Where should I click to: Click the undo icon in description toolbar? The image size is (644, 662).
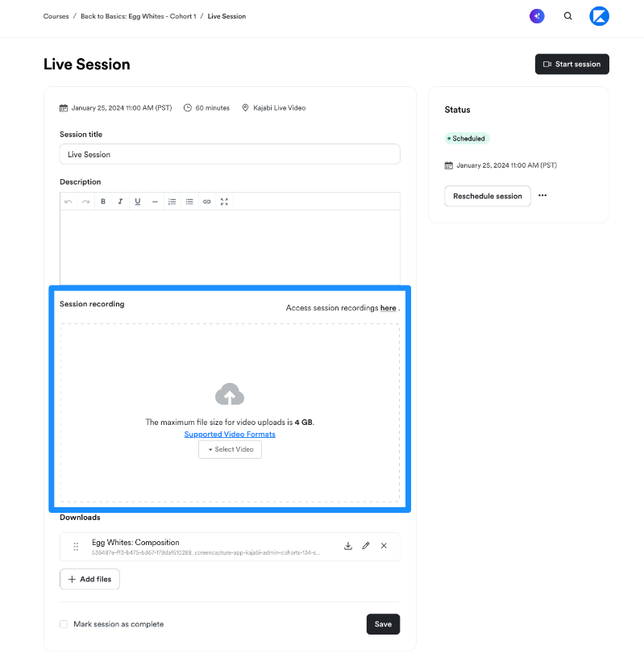tap(69, 202)
